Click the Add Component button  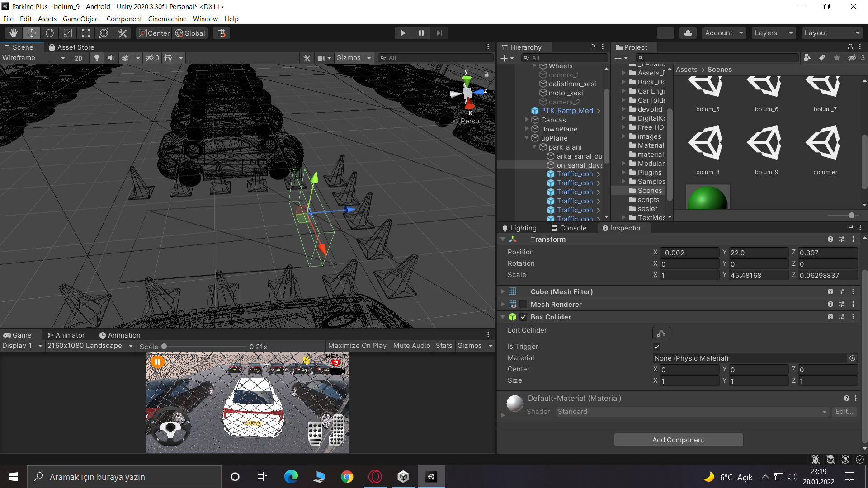tap(678, 440)
